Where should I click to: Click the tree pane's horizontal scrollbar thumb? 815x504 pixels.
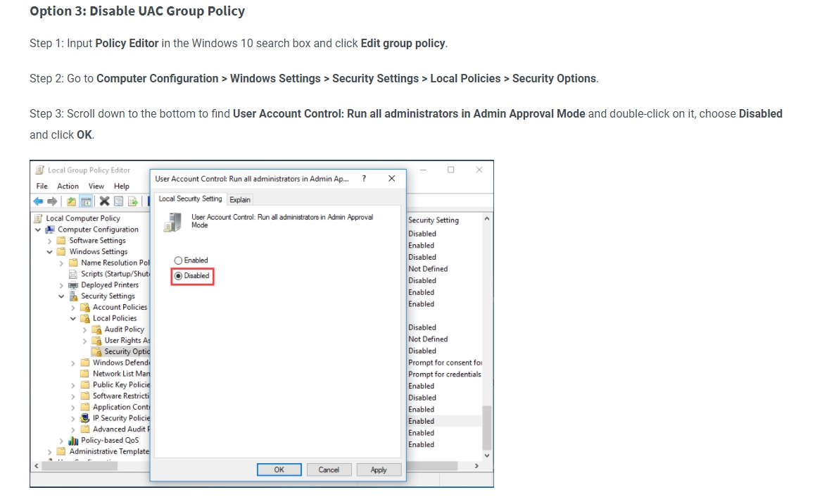[x=80, y=466]
